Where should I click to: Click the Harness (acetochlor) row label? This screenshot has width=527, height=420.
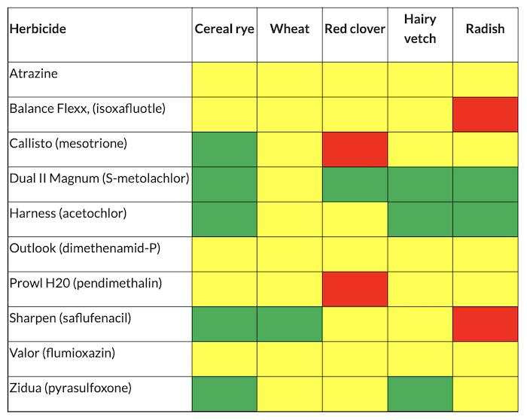pyautogui.click(x=69, y=213)
